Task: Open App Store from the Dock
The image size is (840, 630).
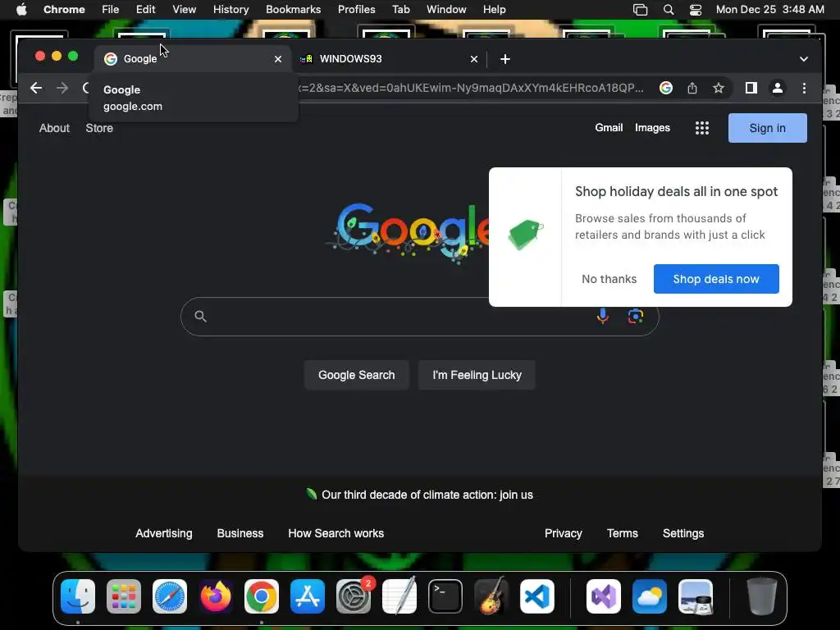Action: (x=308, y=596)
